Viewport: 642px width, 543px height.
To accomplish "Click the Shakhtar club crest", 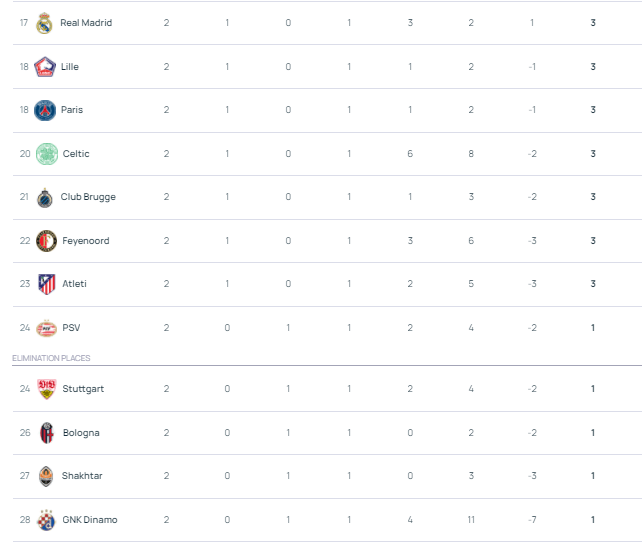I will pyautogui.click(x=46, y=476).
